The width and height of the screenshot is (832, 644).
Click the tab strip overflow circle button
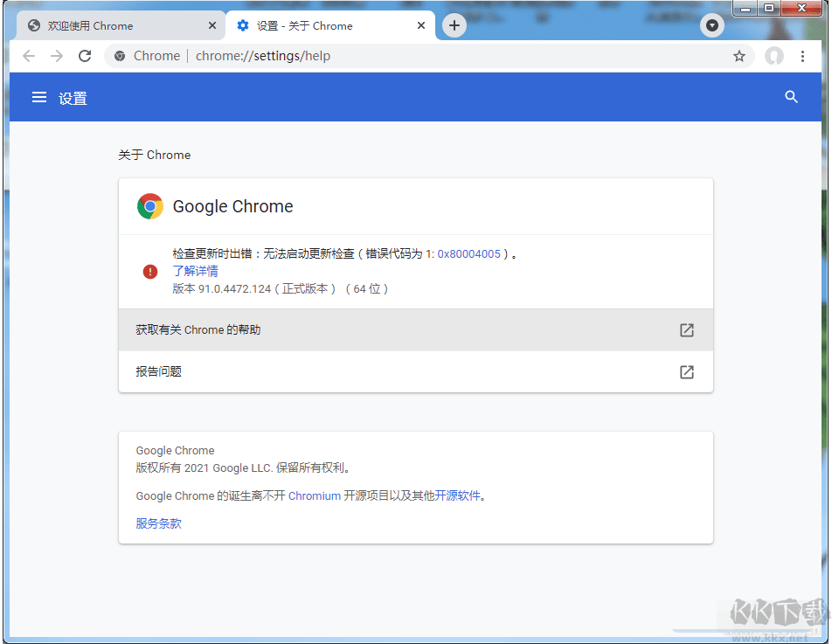click(712, 25)
